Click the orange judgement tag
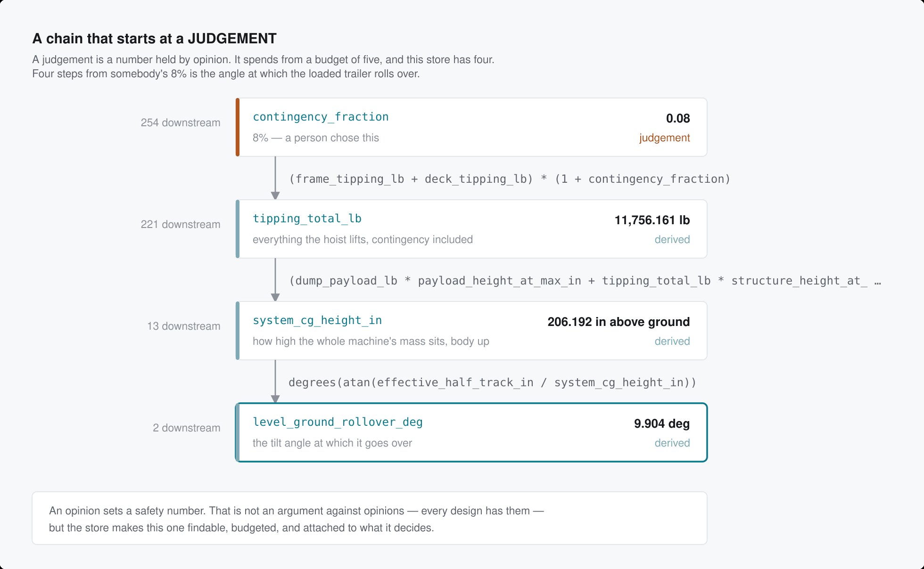Screen dimensions: 924x569 click(664, 138)
